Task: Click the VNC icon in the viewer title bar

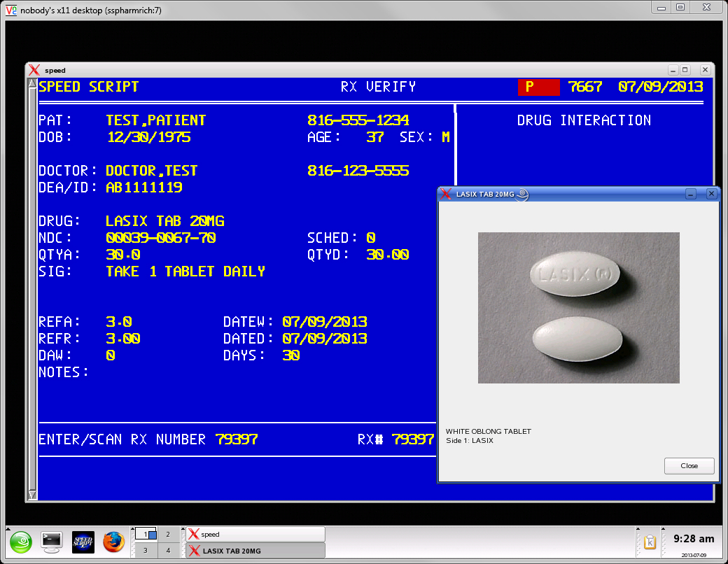Action: (11, 10)
